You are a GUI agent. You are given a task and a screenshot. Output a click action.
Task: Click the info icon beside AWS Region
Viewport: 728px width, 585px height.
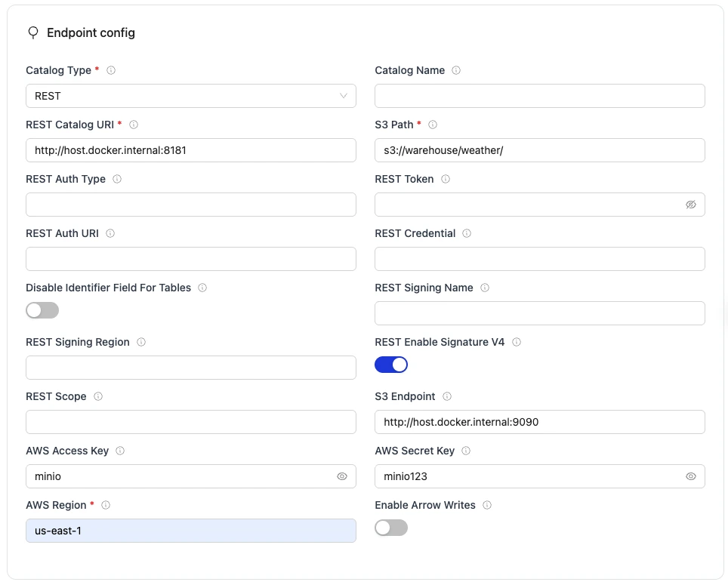pyautogui.click(x=106, y=505)
